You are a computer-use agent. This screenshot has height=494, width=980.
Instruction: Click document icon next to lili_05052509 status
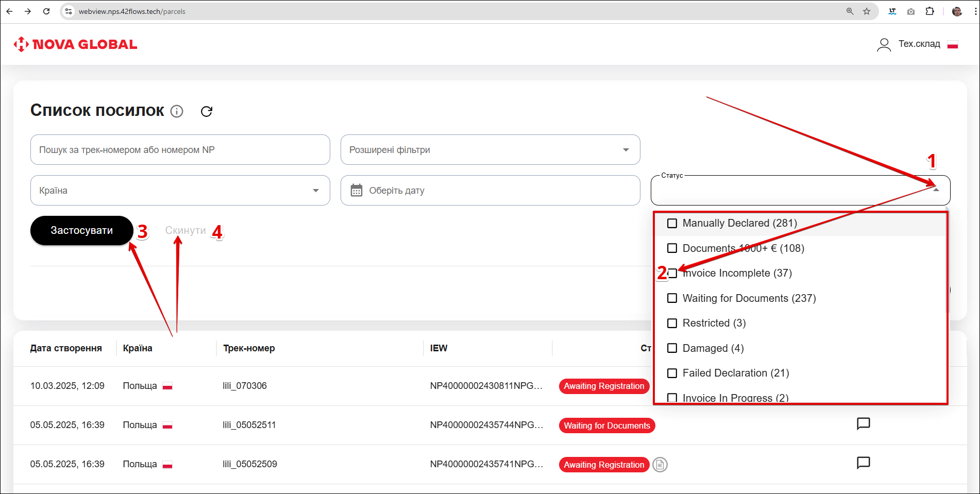[660, 465]
